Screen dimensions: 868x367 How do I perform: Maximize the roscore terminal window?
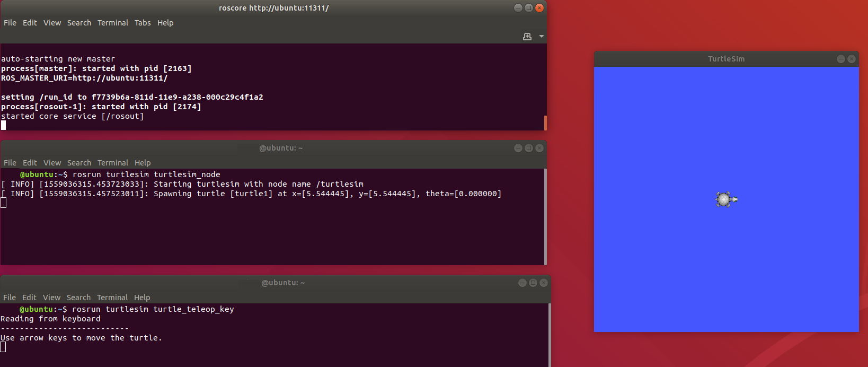point(529,8)
